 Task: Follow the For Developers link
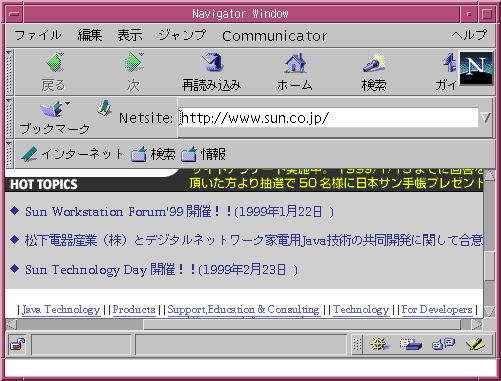437,310
